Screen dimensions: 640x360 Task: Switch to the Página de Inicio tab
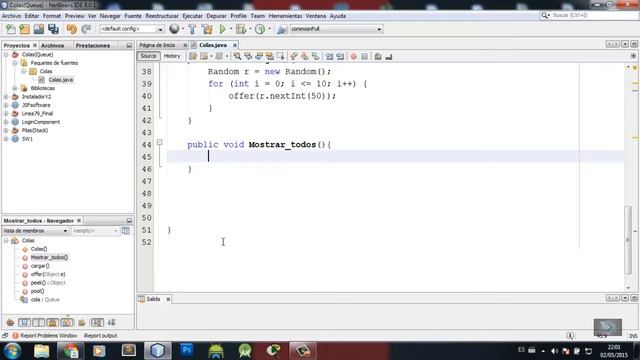[x=157, y=45]
